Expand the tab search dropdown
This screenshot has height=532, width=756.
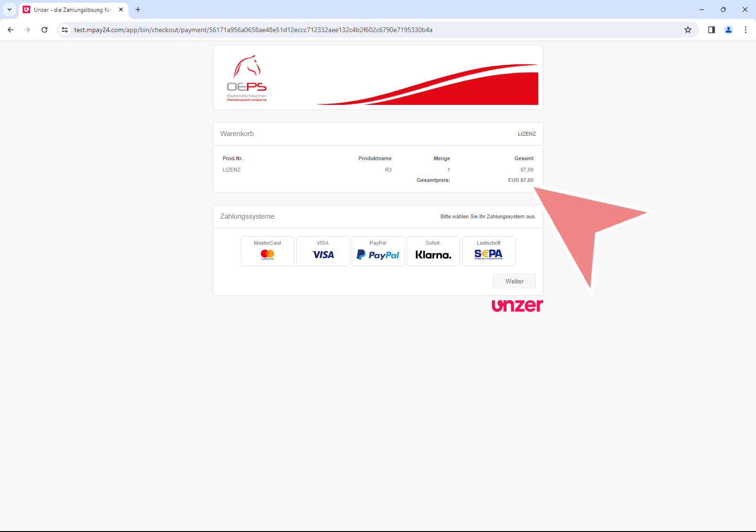tap(9, 9)
